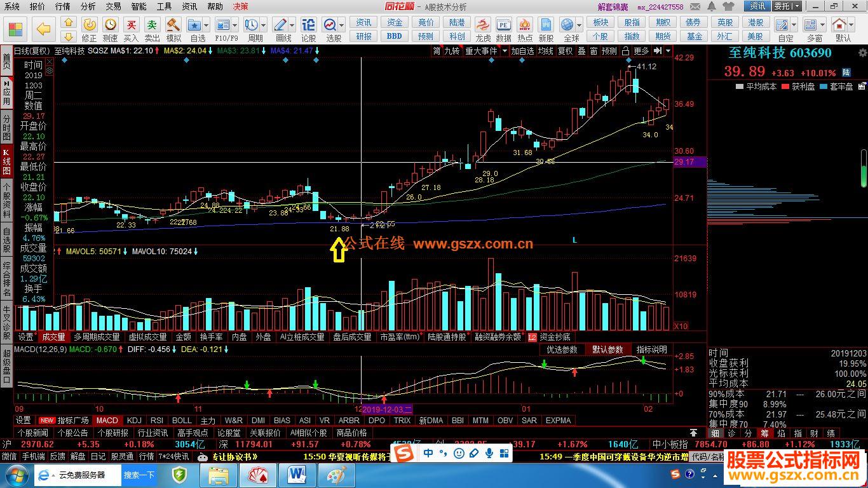Expand the 画线 dropdown arrow
This screenshot has height=488, width=868.
pos(292,25)
